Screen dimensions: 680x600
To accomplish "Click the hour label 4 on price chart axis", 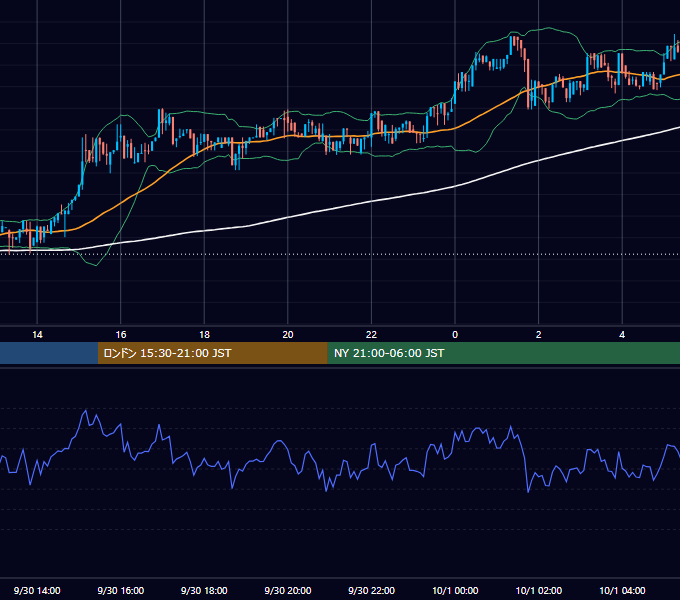I will click(x=622, y=335).
